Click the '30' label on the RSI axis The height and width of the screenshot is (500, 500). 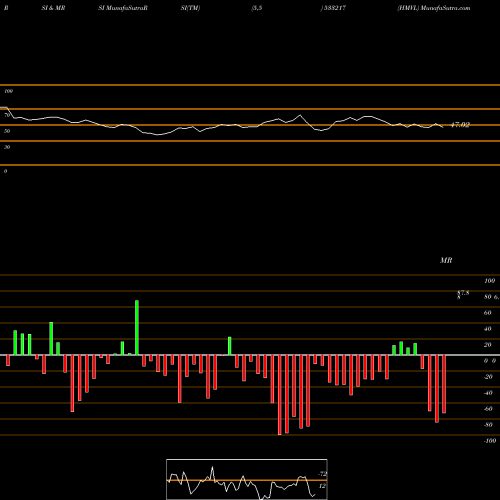coord(7,147)
